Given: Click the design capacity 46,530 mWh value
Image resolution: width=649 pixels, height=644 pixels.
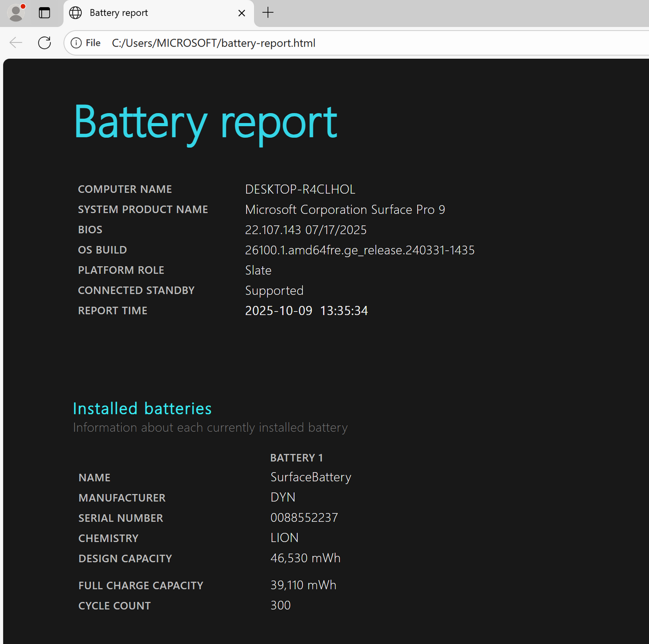Looking at the screenshot, I should pyautogui.click(x=305, y=558).
